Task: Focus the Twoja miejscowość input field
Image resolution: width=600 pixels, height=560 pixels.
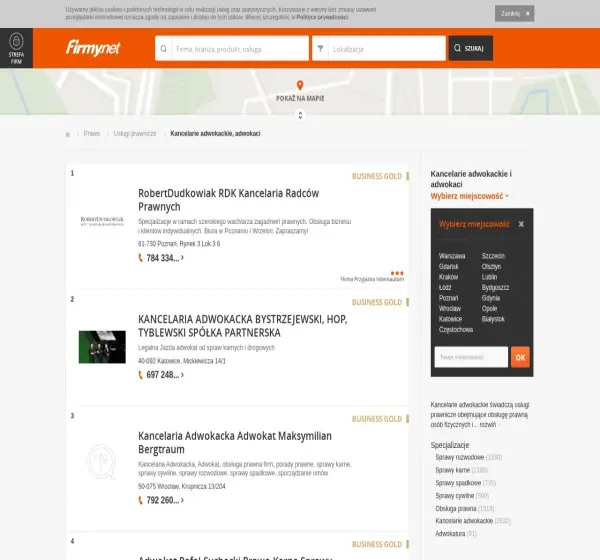Action: pyautogui.click(x=471, y=357)
